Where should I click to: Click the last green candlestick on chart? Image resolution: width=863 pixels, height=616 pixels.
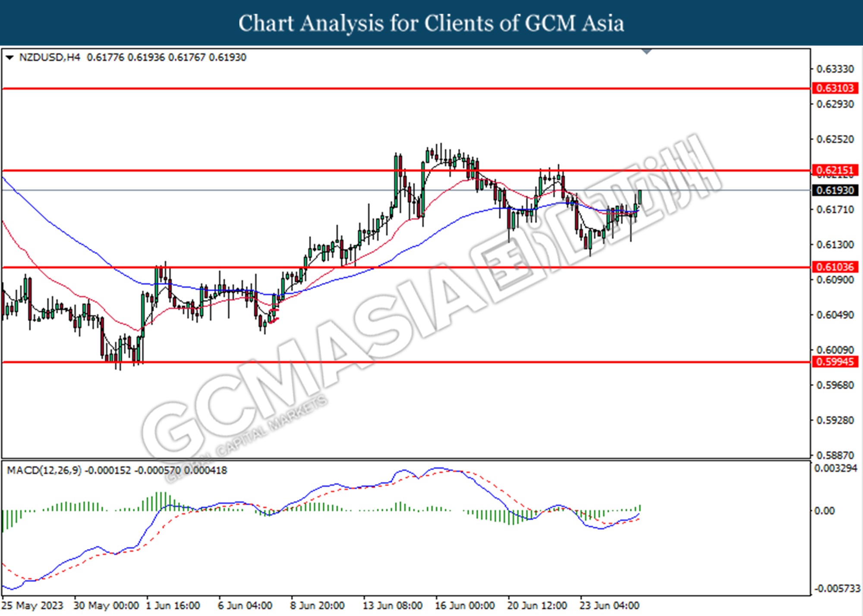click(639, 197)
